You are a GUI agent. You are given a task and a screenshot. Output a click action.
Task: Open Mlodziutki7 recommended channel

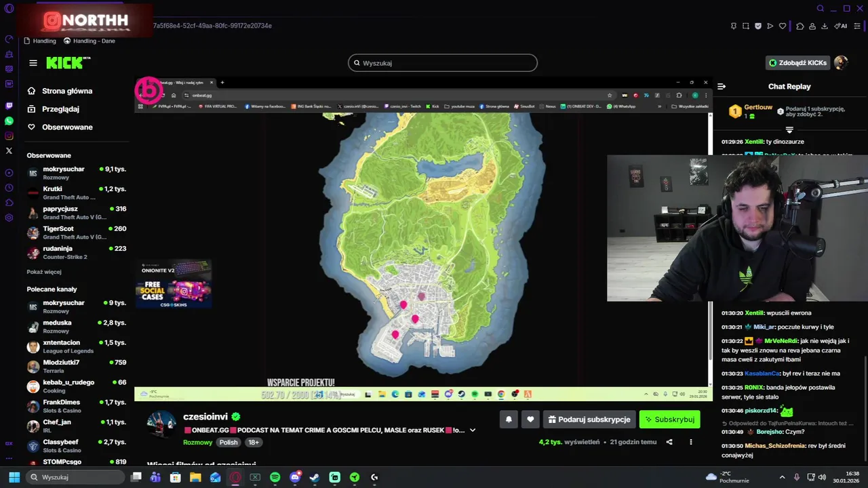(x=76, y=367)
